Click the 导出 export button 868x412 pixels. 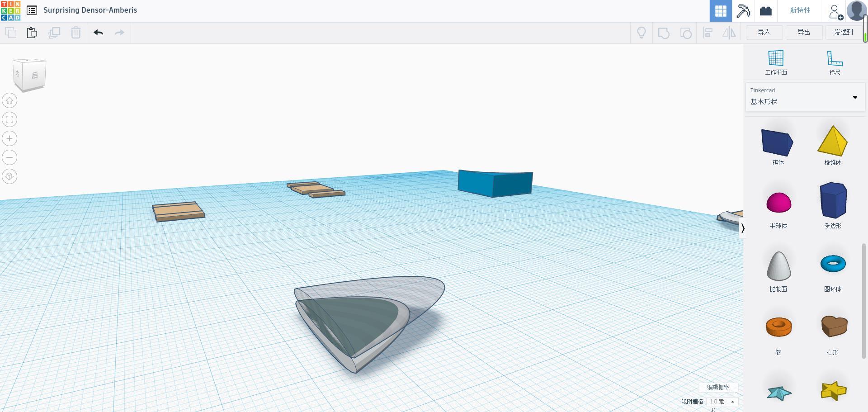(804, 32)
